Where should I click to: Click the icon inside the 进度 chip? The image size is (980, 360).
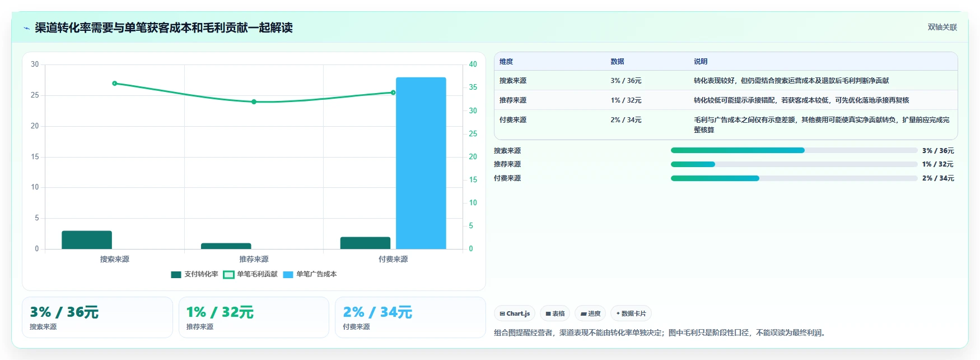pyautogui.click(x=584, y=314)
